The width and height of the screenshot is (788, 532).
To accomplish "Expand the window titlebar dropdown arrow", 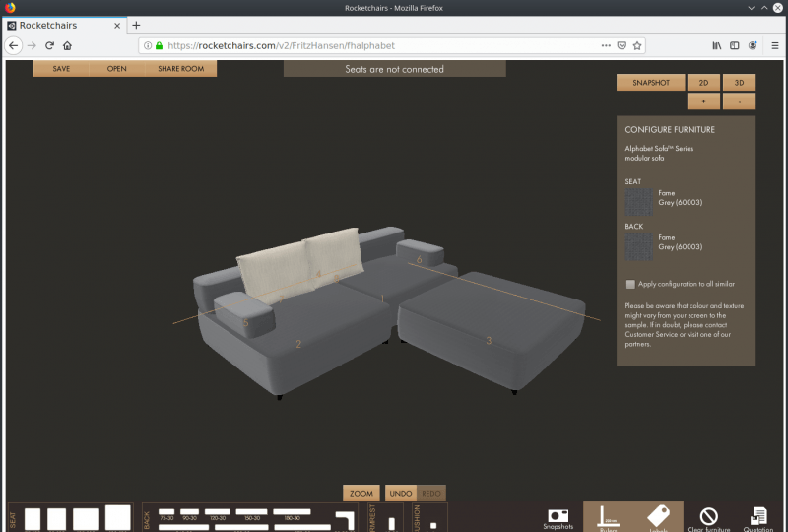I will (x=751, y=8).
